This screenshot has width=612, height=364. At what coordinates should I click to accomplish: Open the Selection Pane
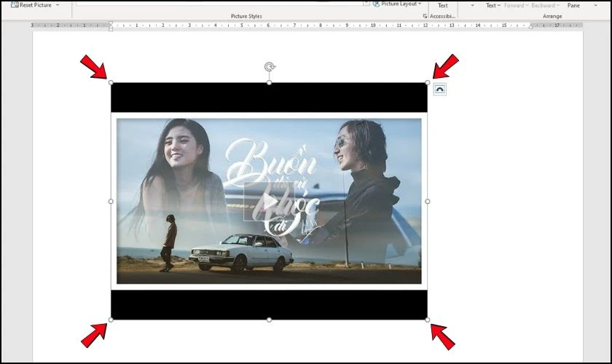pos(573,6)
